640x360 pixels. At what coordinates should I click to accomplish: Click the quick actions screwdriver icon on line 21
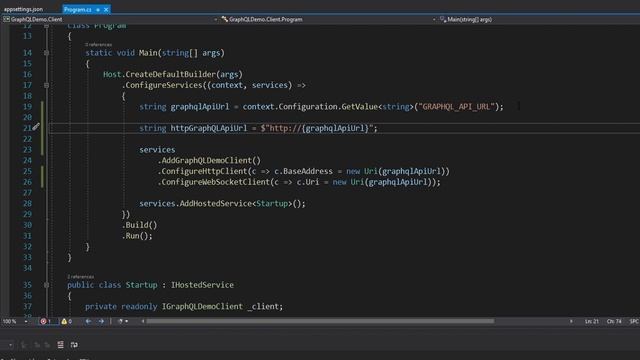tap(36, 127)
